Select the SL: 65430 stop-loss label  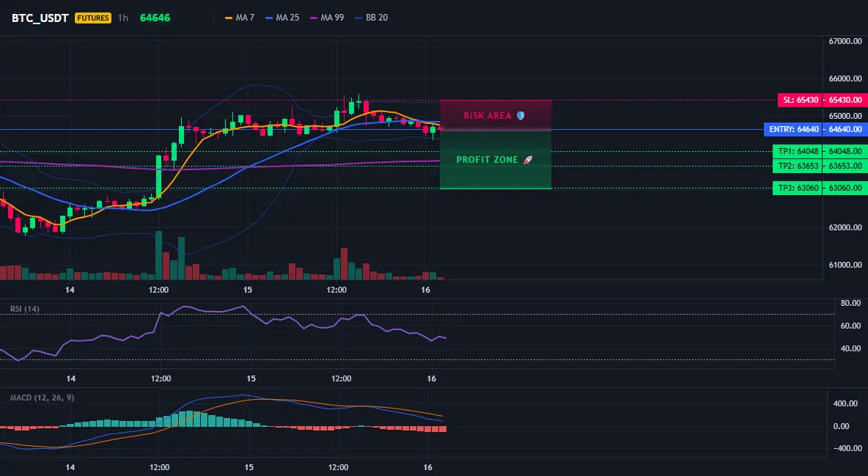800,100
